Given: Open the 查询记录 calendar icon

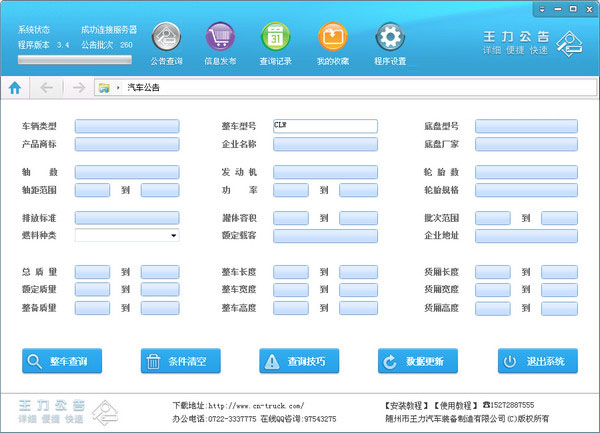Looking at the screenshot, I should coord(274,39).
